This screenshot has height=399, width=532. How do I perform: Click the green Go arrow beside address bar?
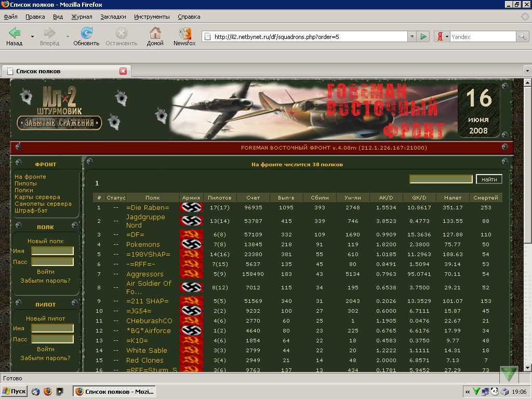423,36
